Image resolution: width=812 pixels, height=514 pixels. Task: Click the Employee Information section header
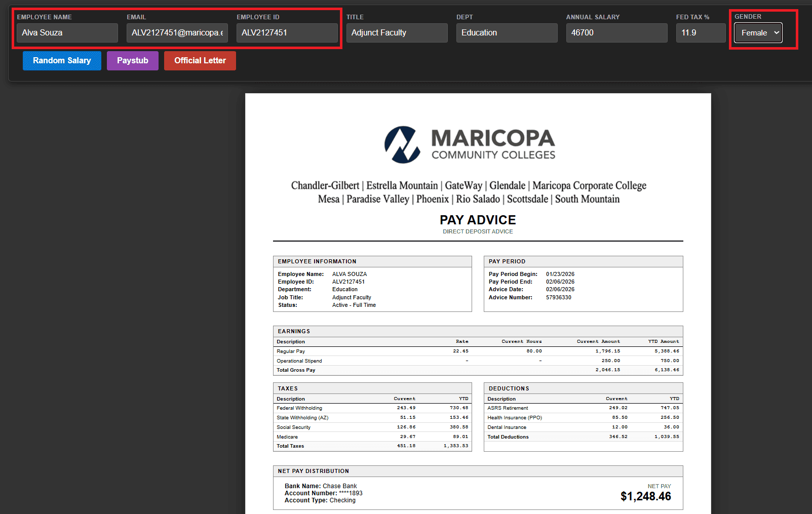pyautogui.click(x=317, y=261)
